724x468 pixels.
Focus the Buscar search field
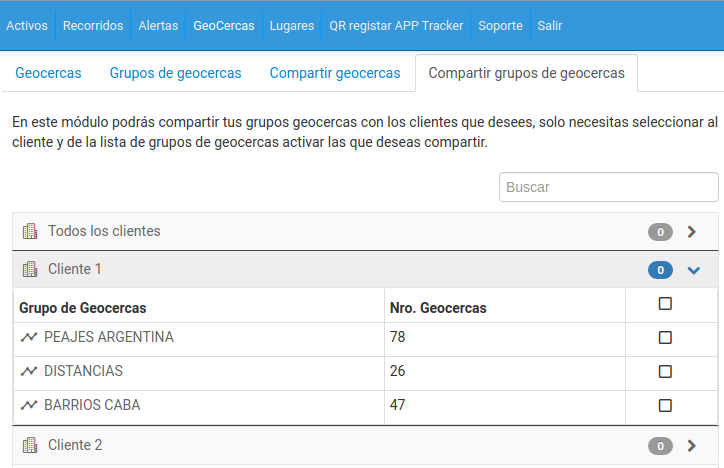609,187
